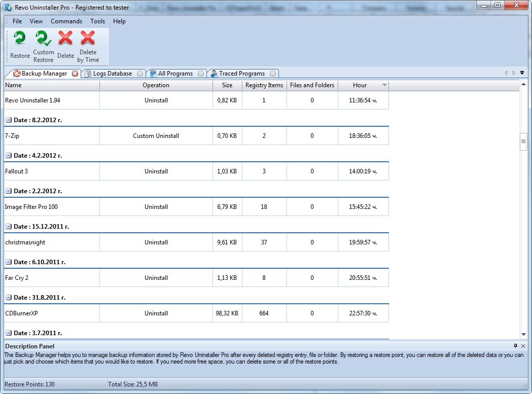Open the Hour column sort arrow

click(x=384, y=85)
